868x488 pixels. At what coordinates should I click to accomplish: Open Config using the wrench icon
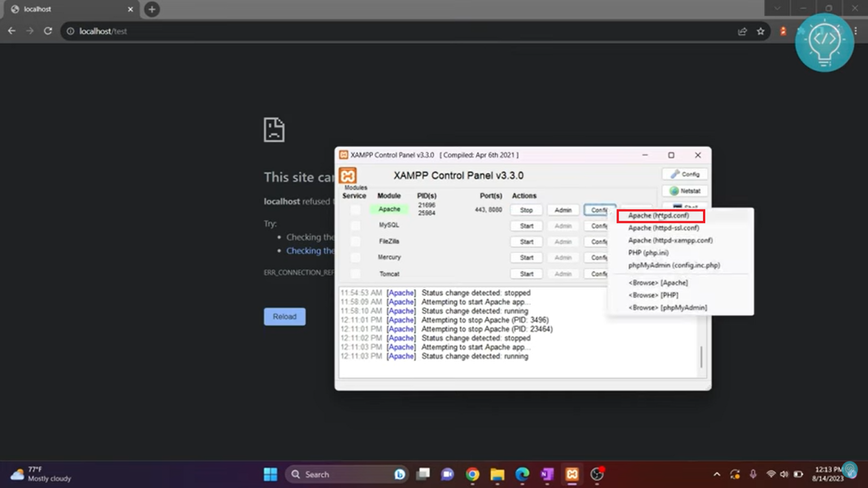[x=684, y=173]
